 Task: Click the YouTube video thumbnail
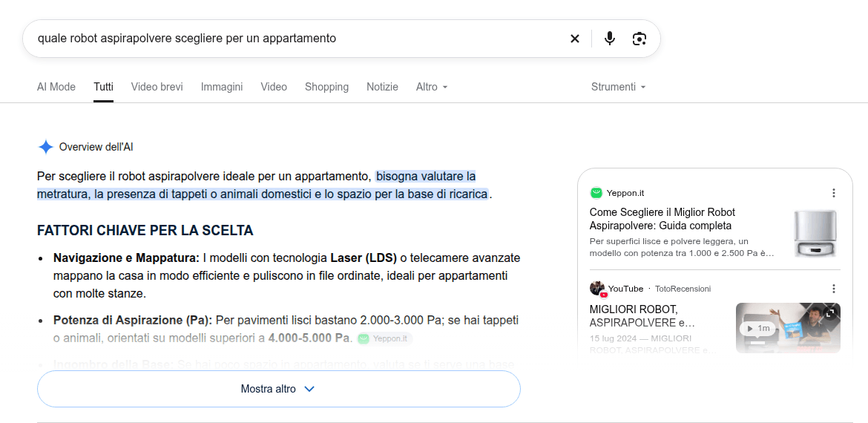(788, 328)
